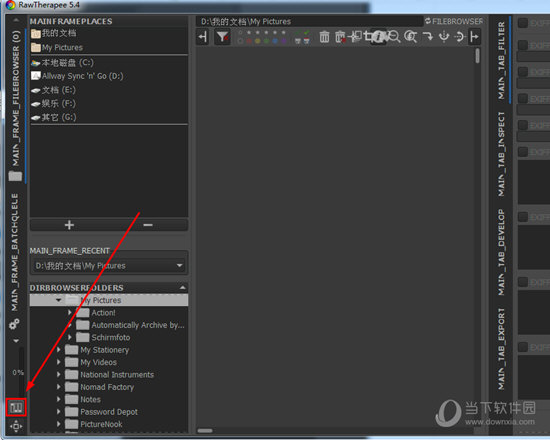Image resolution: width=550 pixels, height=440 pixels.
Task: Filter by the green 'edited' check icon
Action: [307, 33]
